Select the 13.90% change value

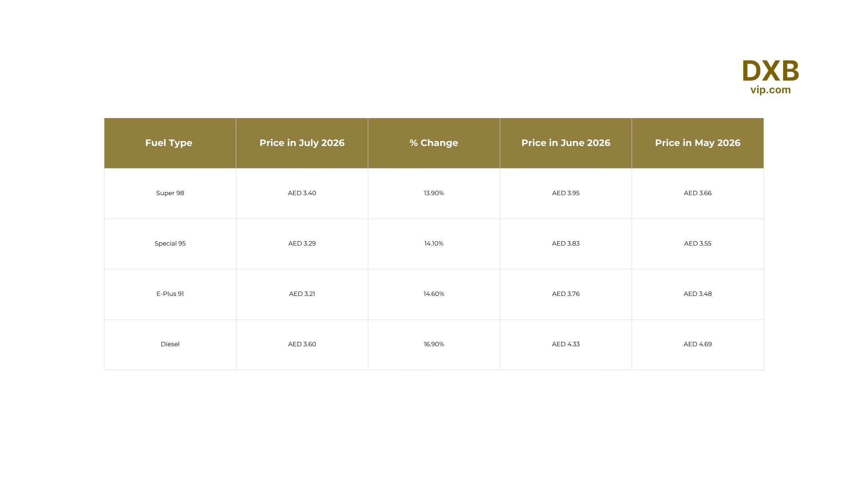(x=434, y=193)
